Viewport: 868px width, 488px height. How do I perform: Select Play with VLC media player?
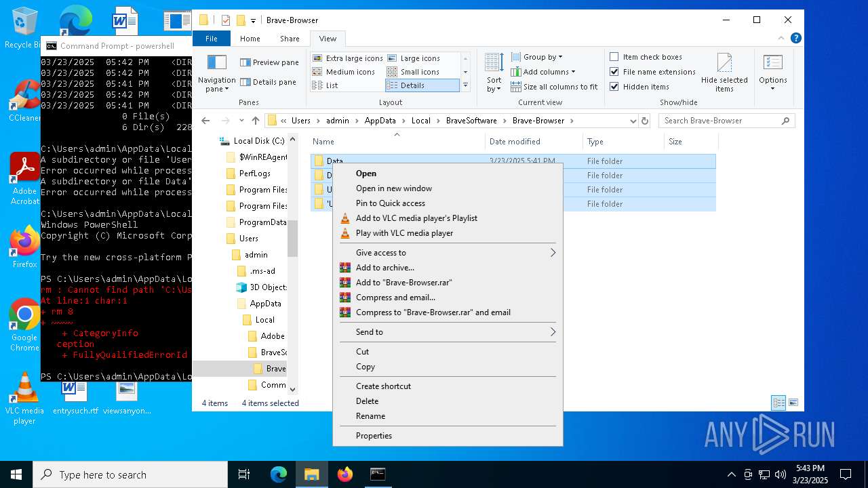click(448, 233)
